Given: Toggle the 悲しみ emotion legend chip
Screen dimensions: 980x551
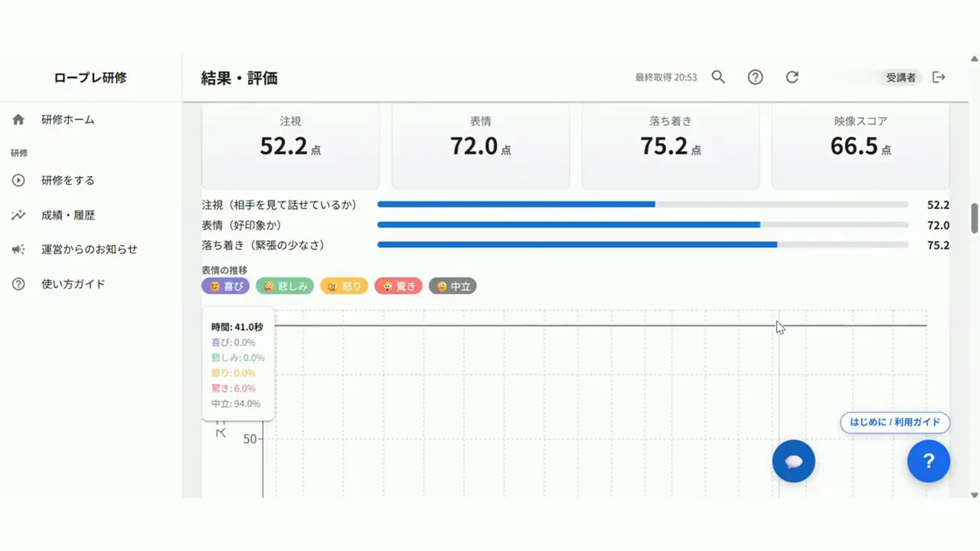Looking at the screenshot, I should (285, 286).
